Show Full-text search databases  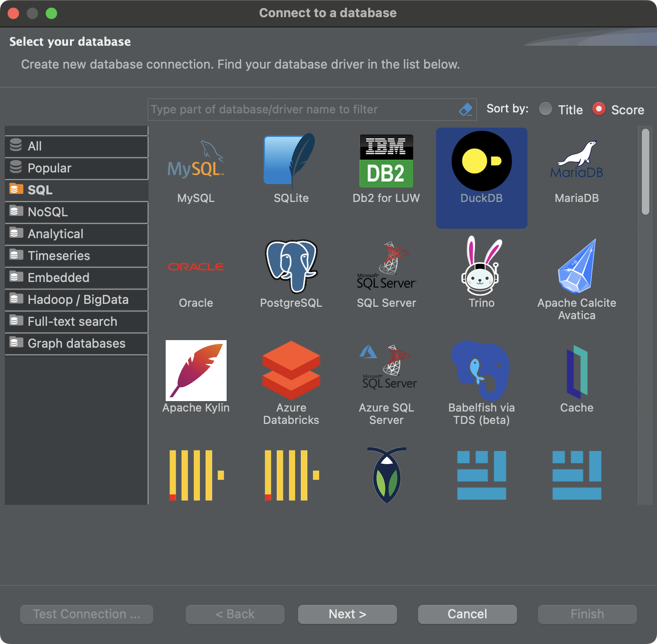click(77, 322)
